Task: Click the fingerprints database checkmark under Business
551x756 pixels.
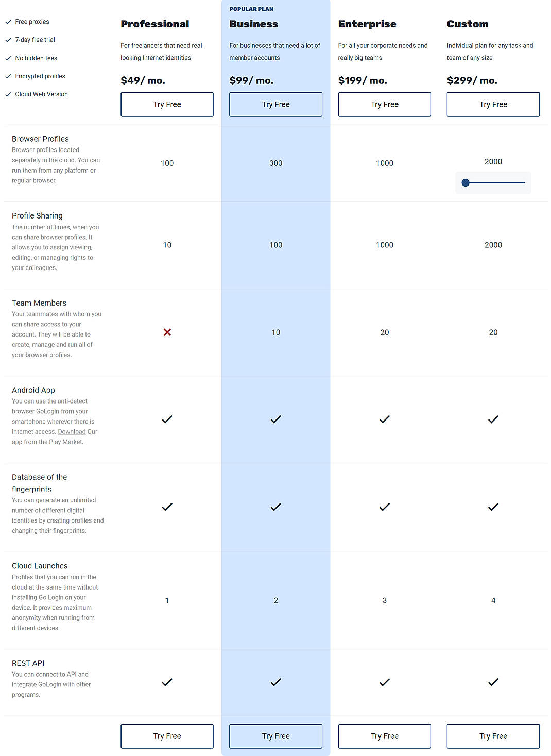Action: point(275,507)
